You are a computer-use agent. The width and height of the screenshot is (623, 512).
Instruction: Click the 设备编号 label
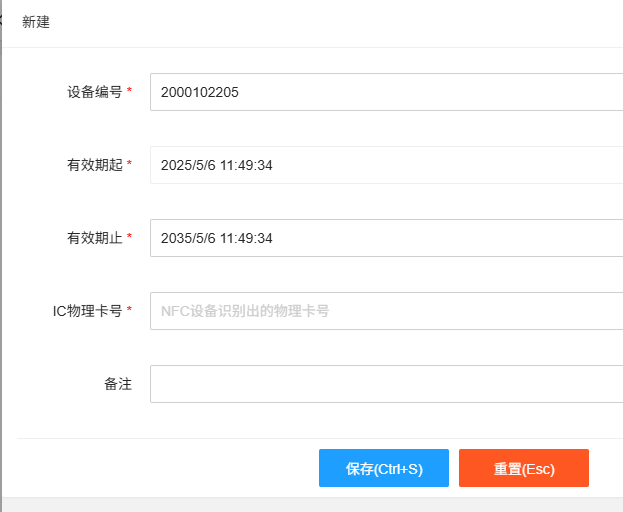(94, 92)
